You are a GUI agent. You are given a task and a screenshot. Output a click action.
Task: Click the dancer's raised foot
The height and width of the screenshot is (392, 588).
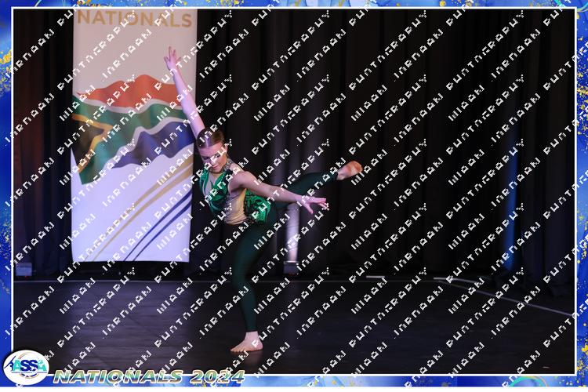click(x=349, y=169)
